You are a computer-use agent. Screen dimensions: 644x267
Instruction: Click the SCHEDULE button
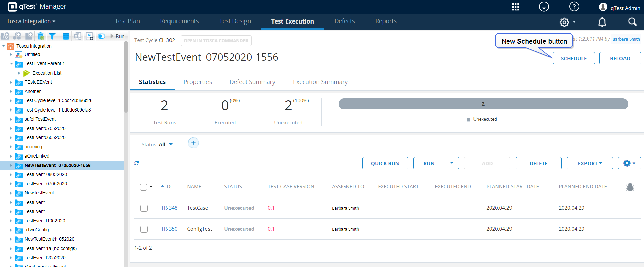(573, 58)
